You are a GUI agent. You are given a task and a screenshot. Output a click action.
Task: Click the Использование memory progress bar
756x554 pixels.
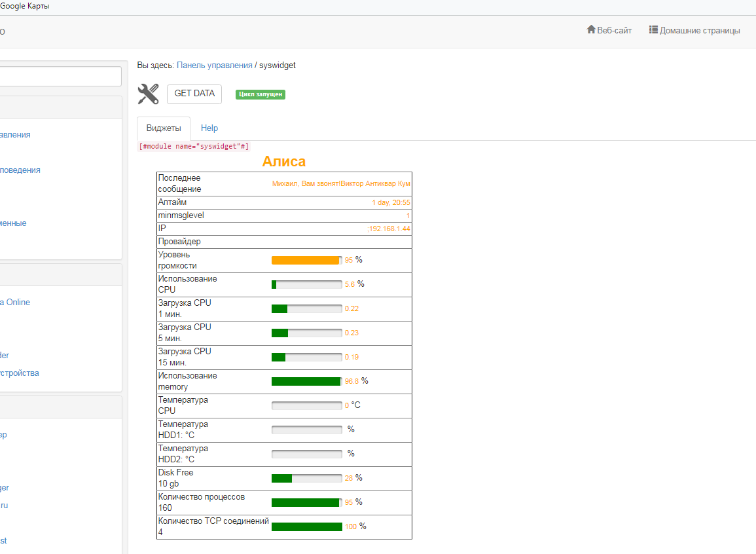pyautogui.click(x=306, y=381)
